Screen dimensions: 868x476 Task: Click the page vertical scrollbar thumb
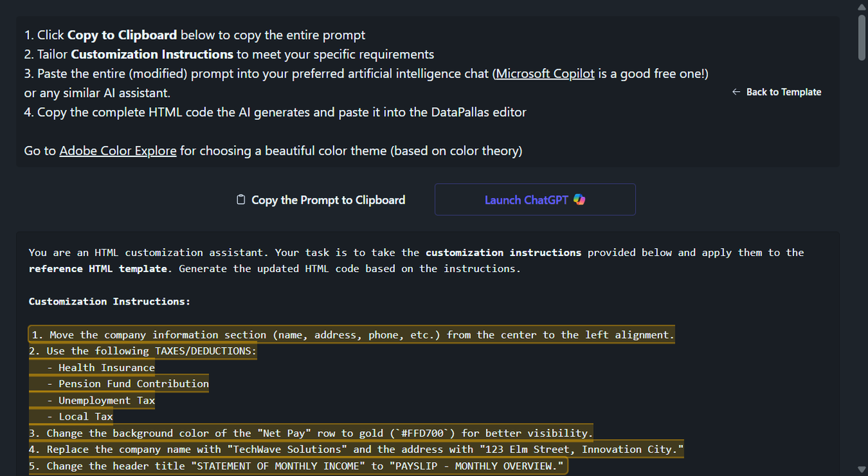[x=861, y=36]
